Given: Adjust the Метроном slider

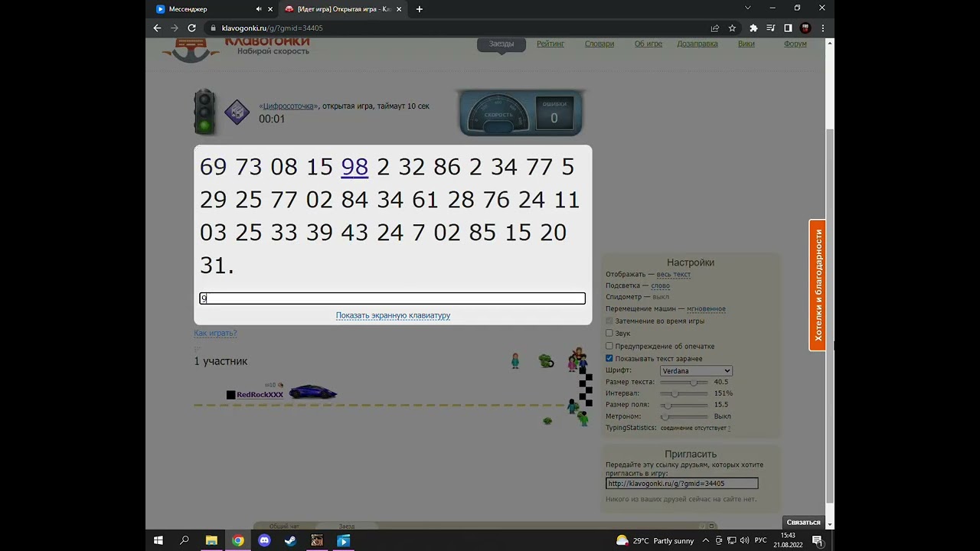Looking at the screenshot, I should click(684, 416).
